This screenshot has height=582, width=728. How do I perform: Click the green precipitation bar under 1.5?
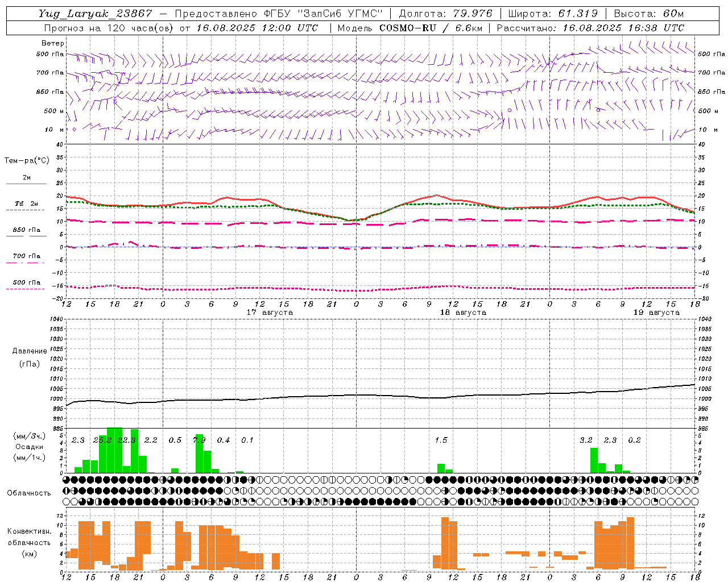click(x=441, y=468)
